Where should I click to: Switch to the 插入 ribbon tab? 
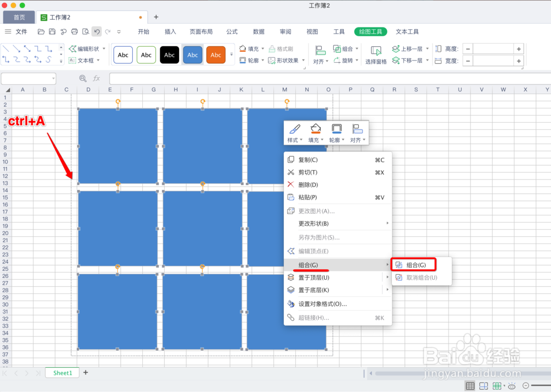(170, 31)
